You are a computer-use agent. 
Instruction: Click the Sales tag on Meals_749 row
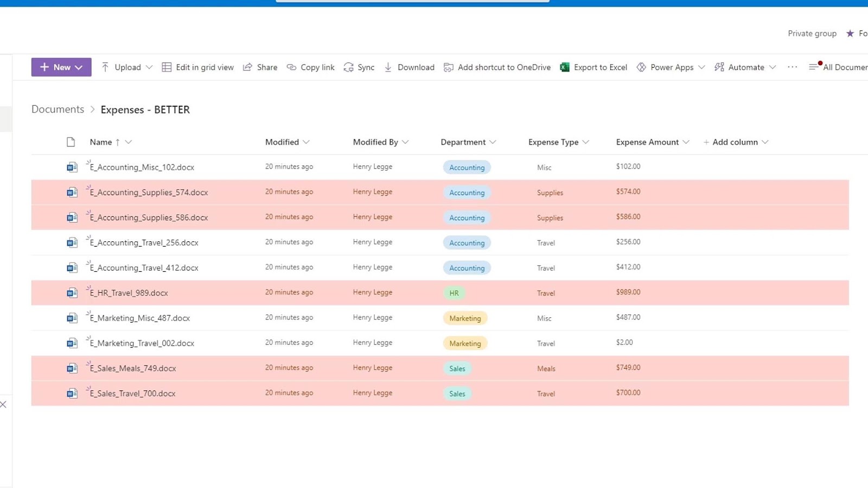457,369
